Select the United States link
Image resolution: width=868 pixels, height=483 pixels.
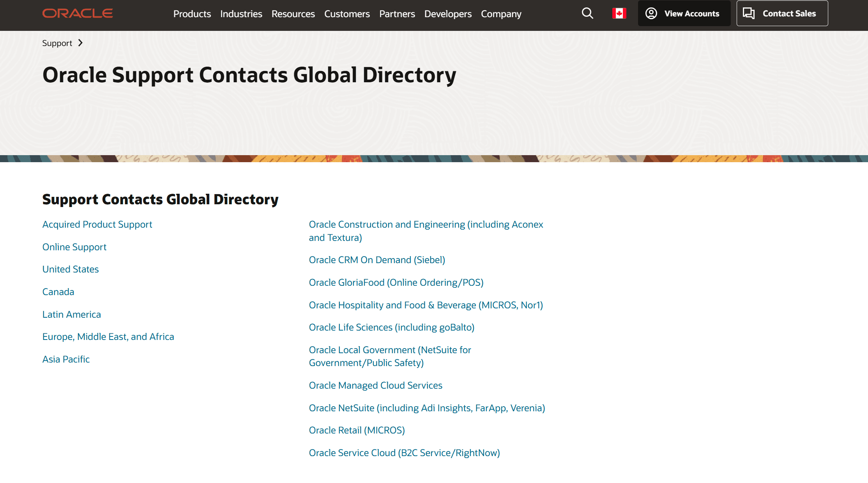click(x=71, y=269)
